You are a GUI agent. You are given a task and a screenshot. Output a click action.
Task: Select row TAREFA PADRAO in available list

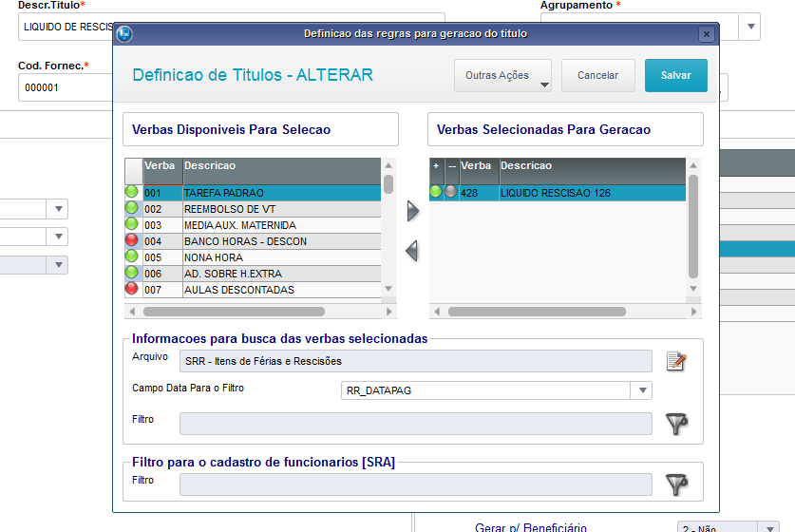253,193
